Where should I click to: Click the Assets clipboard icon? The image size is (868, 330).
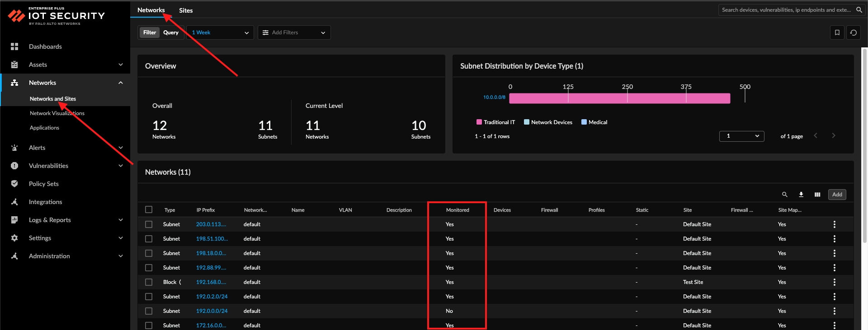pos(14,65)
